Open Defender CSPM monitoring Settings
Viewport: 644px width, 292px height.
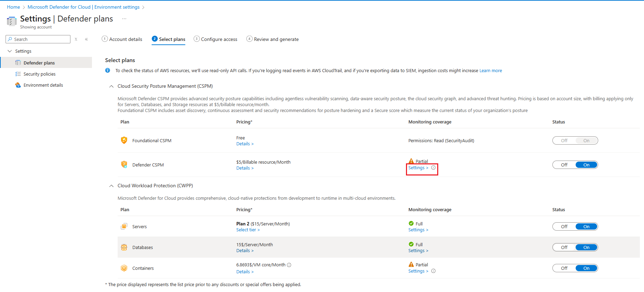point(418,168)
